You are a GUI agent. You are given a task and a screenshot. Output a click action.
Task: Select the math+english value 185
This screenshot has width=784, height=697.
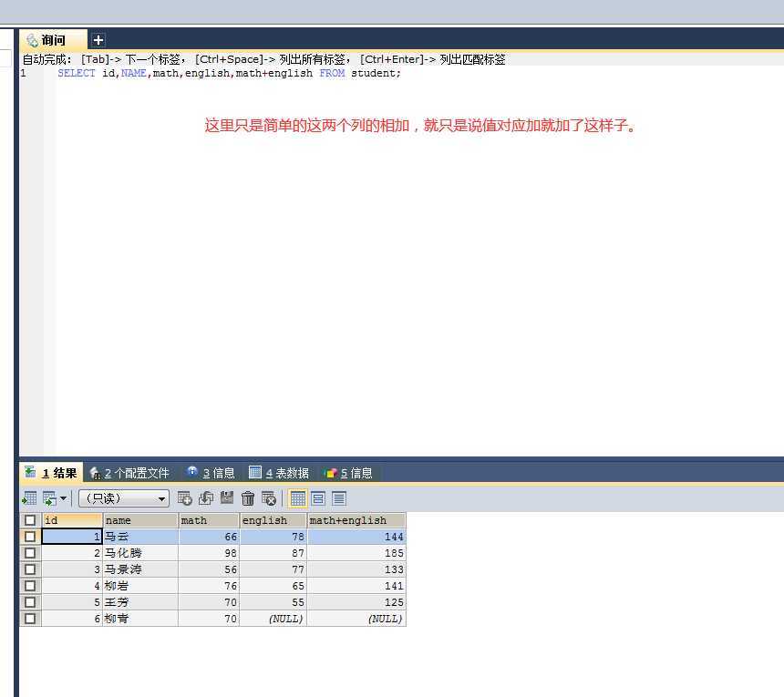pos(356,553)
